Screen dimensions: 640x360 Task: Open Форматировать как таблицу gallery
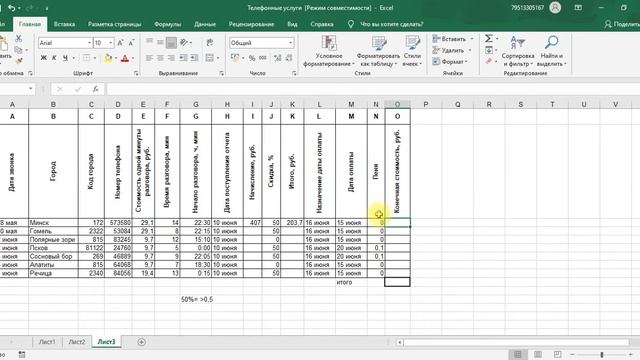pos(378,51)
